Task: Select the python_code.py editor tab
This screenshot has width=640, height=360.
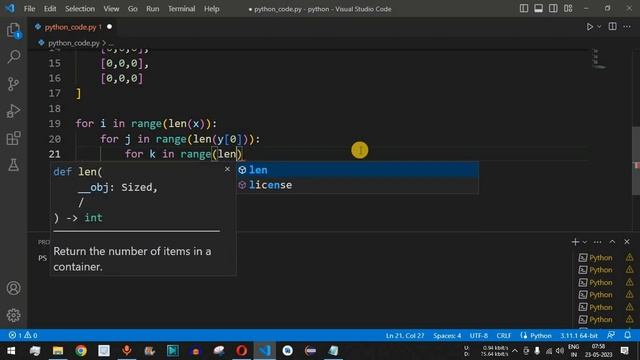Action: click(71, 27)
